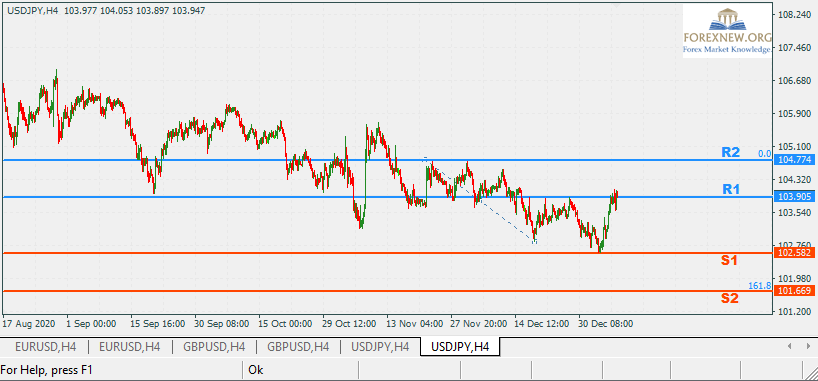The image size is (818, 381).
Task: Select the R1 resistance line label
Action: 731,189
